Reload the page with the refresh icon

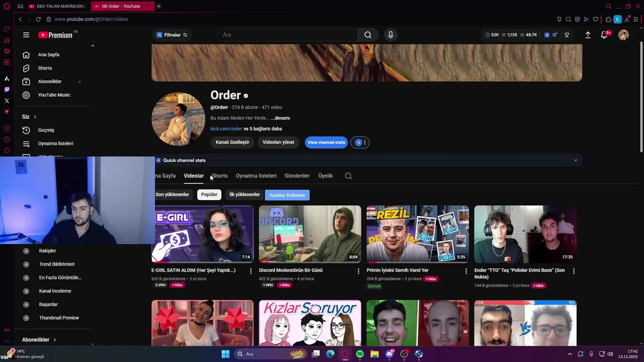pos(38,19)
